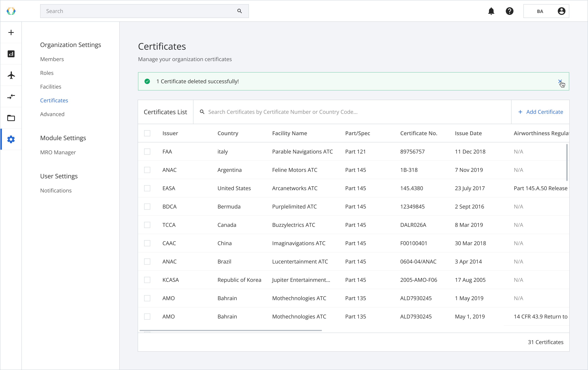Click the Country column header
Screen dimensions: 588x370
coord(228,133)
